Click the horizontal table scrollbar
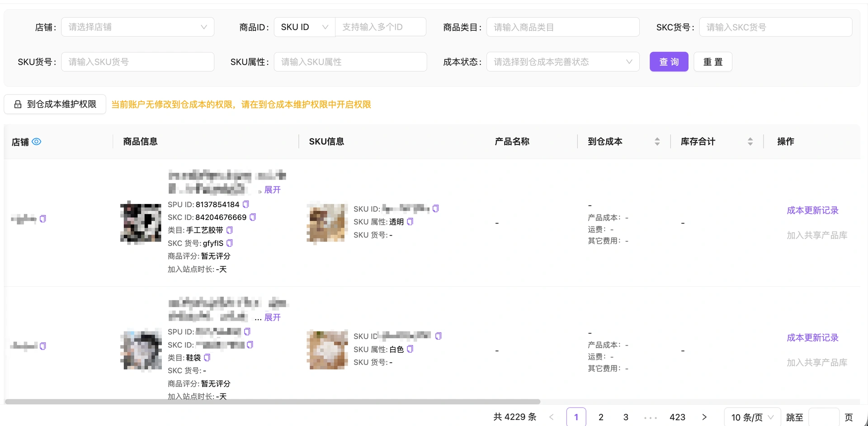Viewport: 868px width, 426px height. [273, 402]
